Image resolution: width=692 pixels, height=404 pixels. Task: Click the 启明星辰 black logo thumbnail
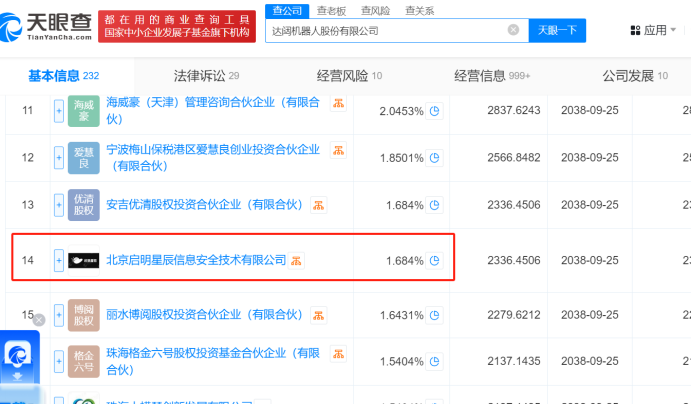[x=83, y=261]
